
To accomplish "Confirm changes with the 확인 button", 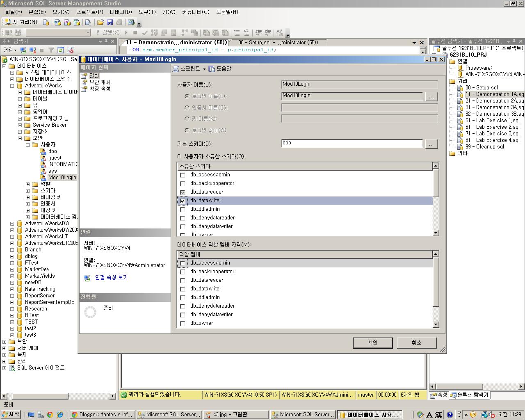I will click(372, 342).
